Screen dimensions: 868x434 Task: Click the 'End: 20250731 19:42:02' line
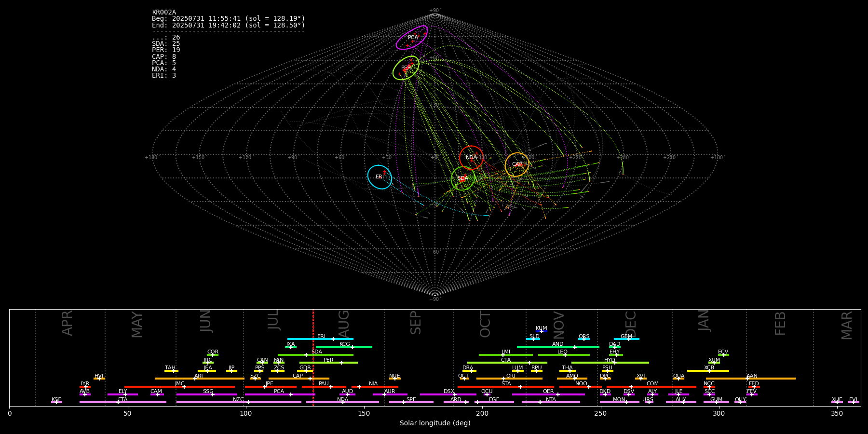229,25
